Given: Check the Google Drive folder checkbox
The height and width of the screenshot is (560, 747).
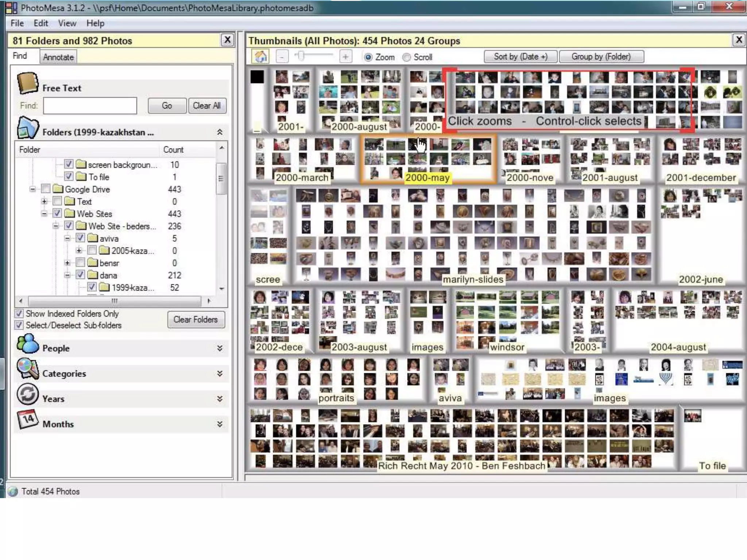Looking at the screenshot, I should [x=46, y=189].
